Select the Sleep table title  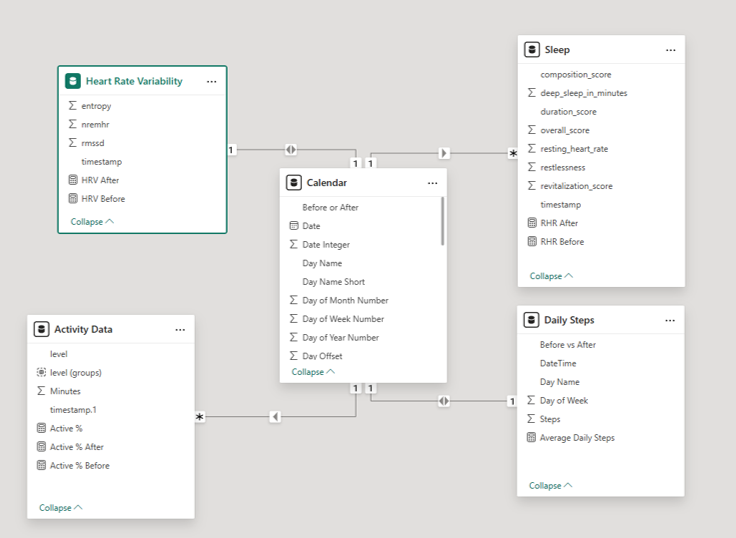557,50
